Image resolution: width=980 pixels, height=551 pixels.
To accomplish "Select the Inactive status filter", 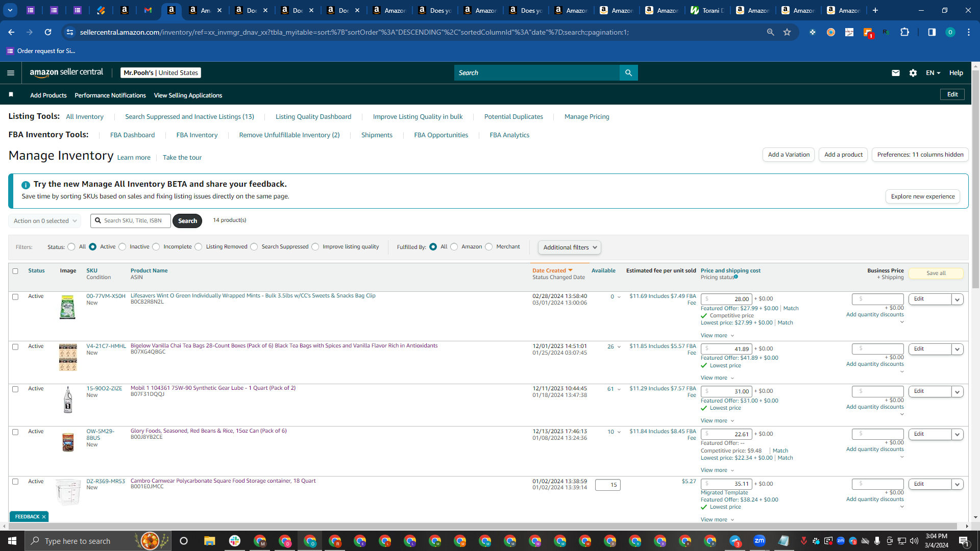I will pyautogui.click(x=122, y=247).
